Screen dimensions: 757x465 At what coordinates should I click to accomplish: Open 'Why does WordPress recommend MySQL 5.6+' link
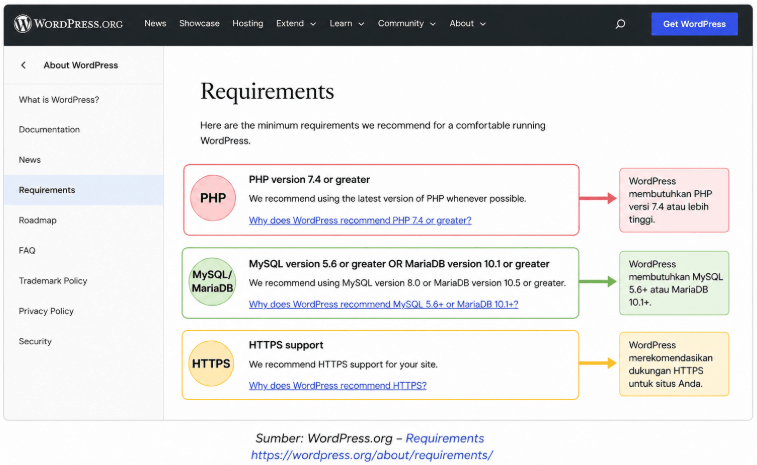point(383,304)
